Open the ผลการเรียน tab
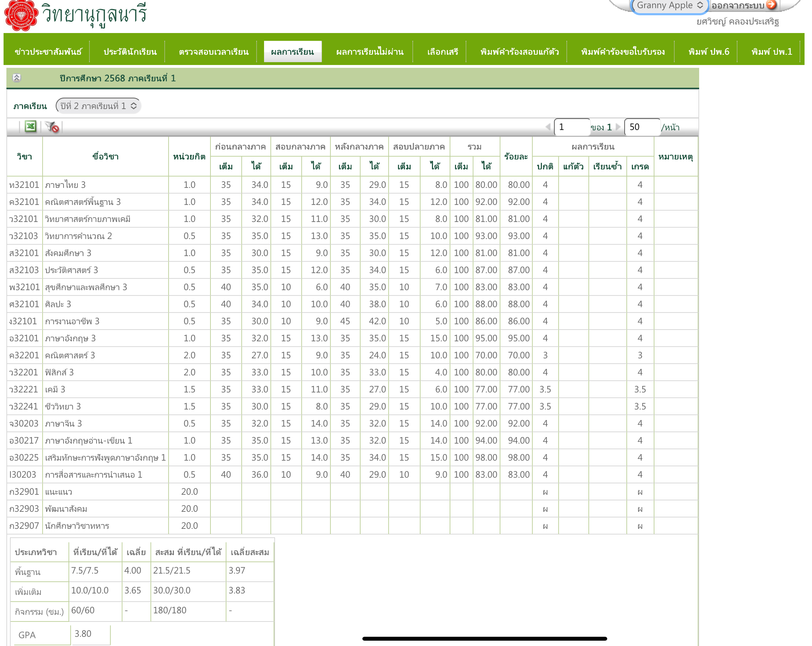The image size is (812, 646). pyautogui.click(x=292, y=51)
